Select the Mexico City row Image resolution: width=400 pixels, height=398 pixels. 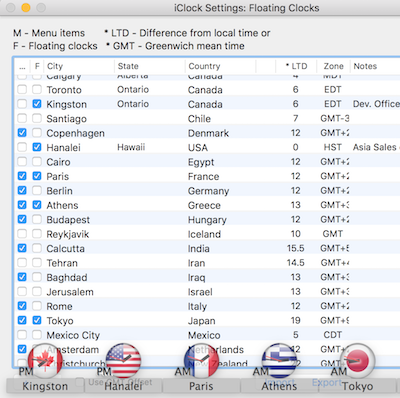207,335
